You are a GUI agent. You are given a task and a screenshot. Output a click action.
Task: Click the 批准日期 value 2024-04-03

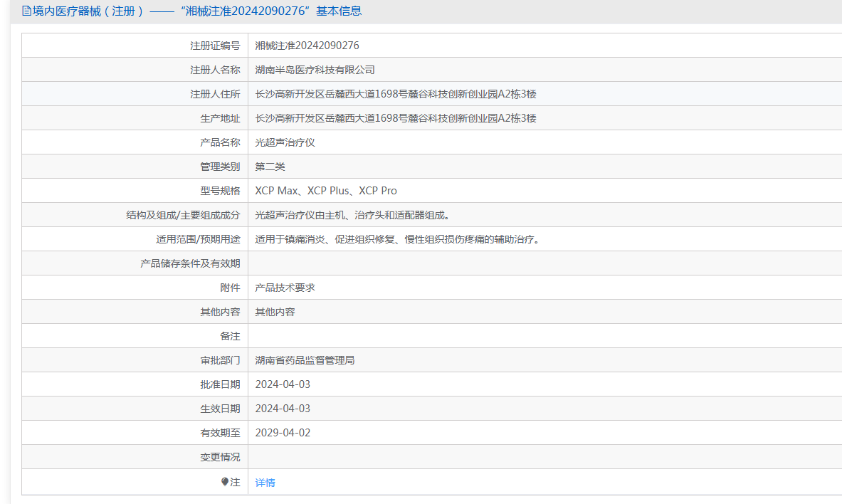pyautogui.click(x=283, y=384)
